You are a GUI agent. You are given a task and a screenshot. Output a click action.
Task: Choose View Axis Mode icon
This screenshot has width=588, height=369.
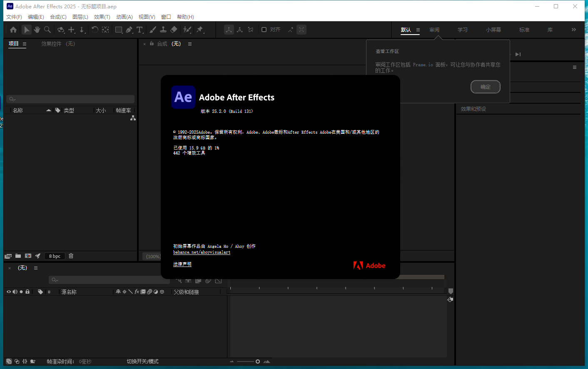tap(251, 30)
